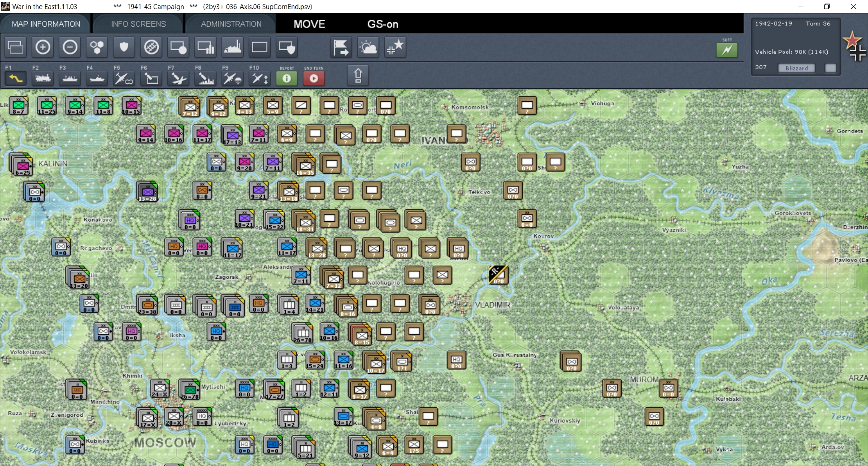Image resolution: width=868 pixels, height=466 pixels.
Task: Select the 13=20 orange unit stack
Action: tap(78, 278)
